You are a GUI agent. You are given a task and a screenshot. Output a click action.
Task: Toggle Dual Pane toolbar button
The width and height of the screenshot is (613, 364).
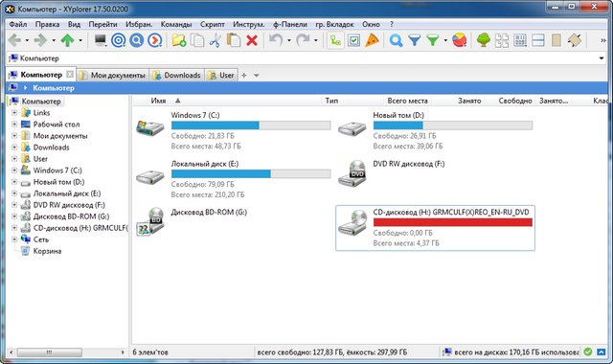538,40
